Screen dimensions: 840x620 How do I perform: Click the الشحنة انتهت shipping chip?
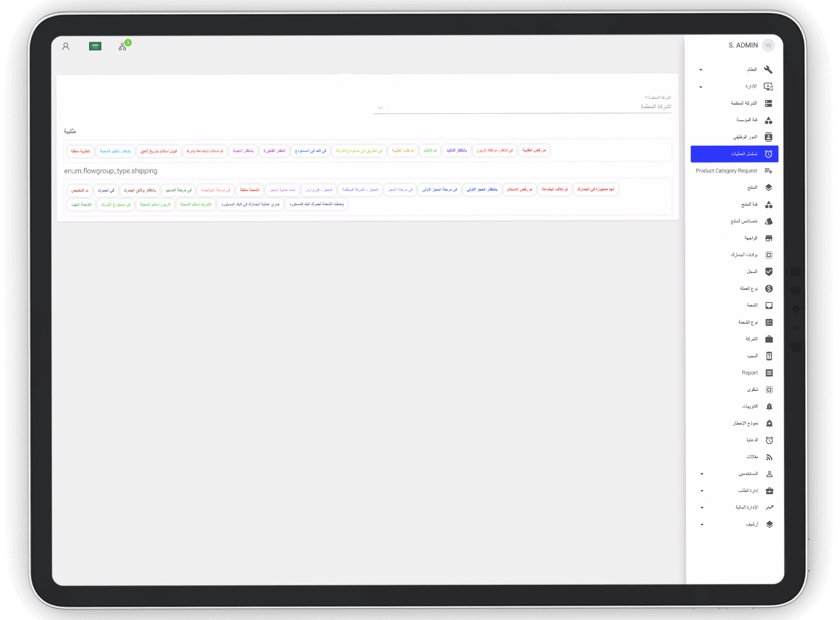click(x=81, y=205)
